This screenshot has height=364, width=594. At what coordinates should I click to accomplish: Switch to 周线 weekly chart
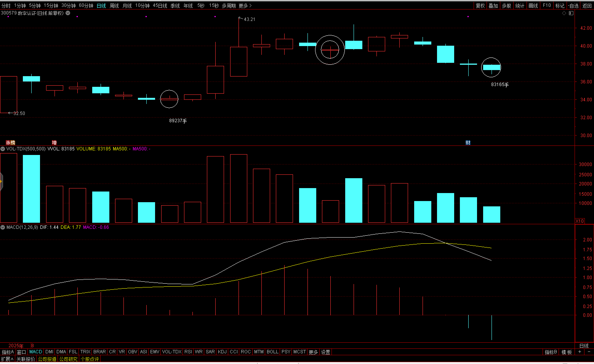tap(114, 6)
